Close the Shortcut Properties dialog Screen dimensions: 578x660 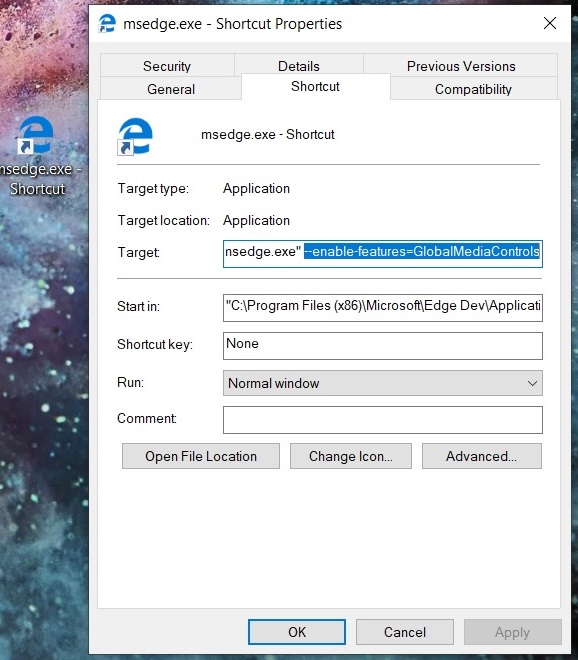(550, 23)
